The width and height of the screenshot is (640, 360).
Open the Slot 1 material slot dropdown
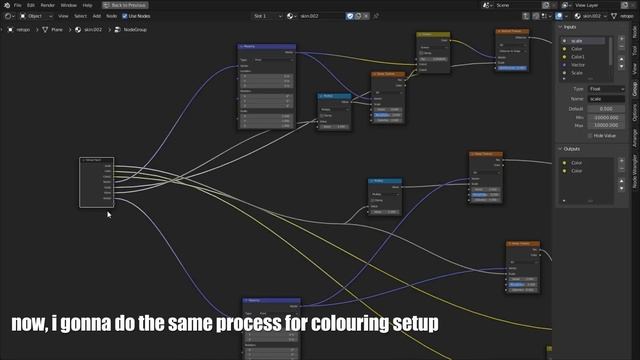click(267, 16)
